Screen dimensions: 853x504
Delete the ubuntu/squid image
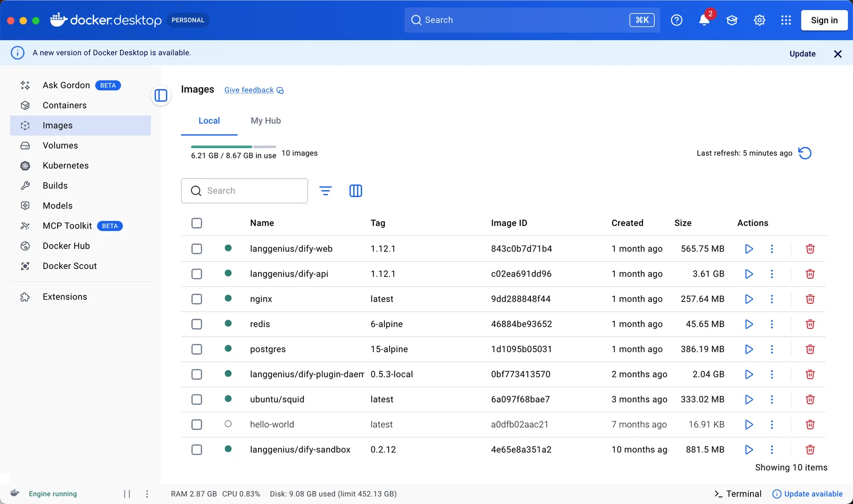coord(810,400)
